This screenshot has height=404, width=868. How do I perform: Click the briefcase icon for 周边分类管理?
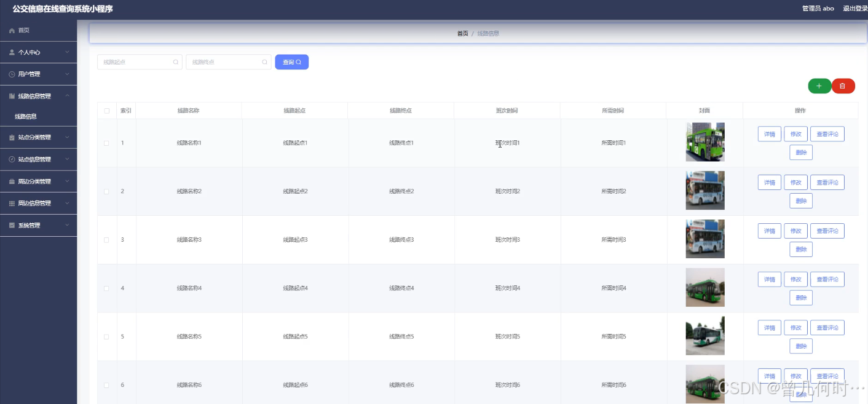pos(12,181)
